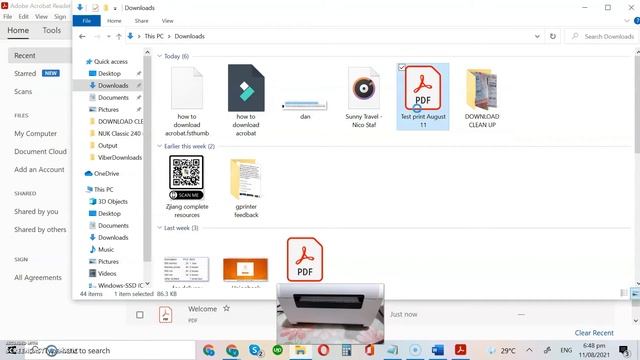The image size is (640, 360).
Task: Select the how to download acrobat Filmora file
Action: (246, 100)
